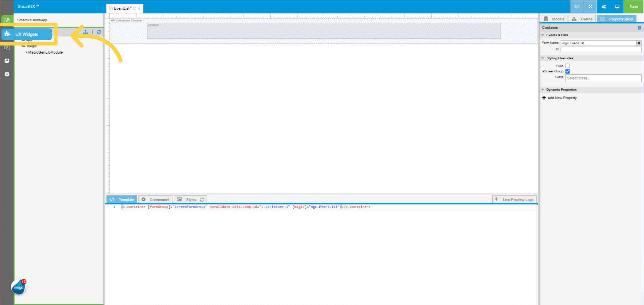Open the copy/duplicate icon in sidebar
The image size is (644, 305).
[7, 48]
